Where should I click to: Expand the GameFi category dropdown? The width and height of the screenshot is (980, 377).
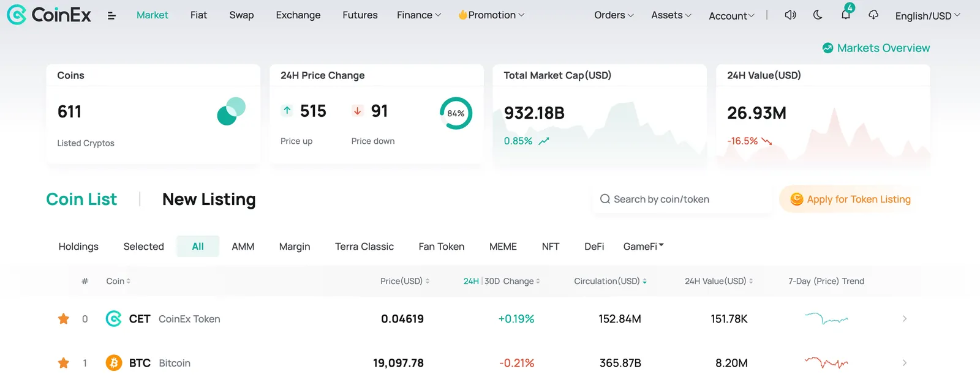coord(644,247)
